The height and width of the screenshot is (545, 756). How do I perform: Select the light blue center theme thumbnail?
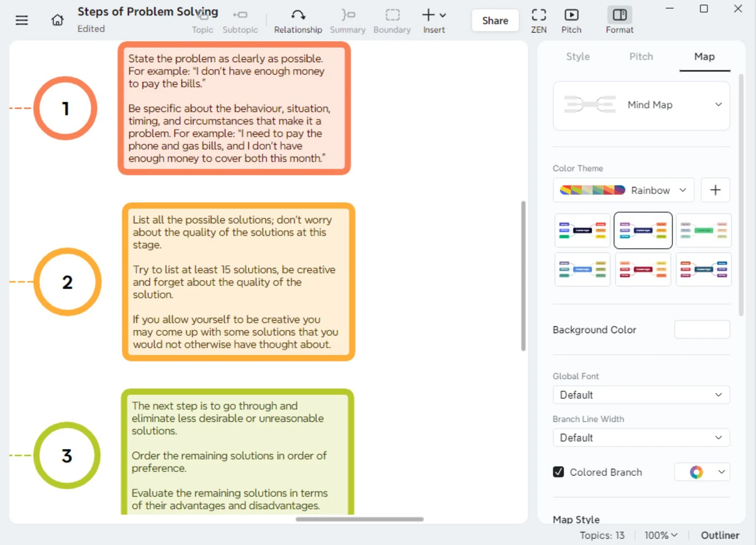click(x=582, y=269)
